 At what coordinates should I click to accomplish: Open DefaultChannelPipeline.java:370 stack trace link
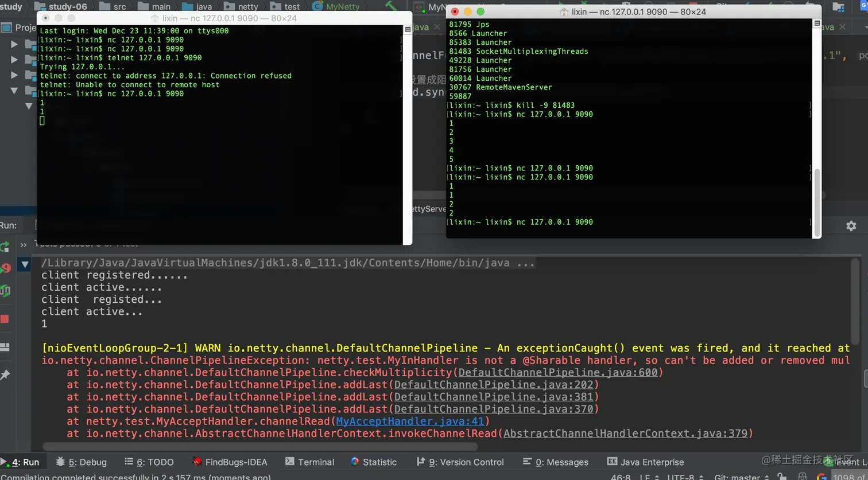494,409
